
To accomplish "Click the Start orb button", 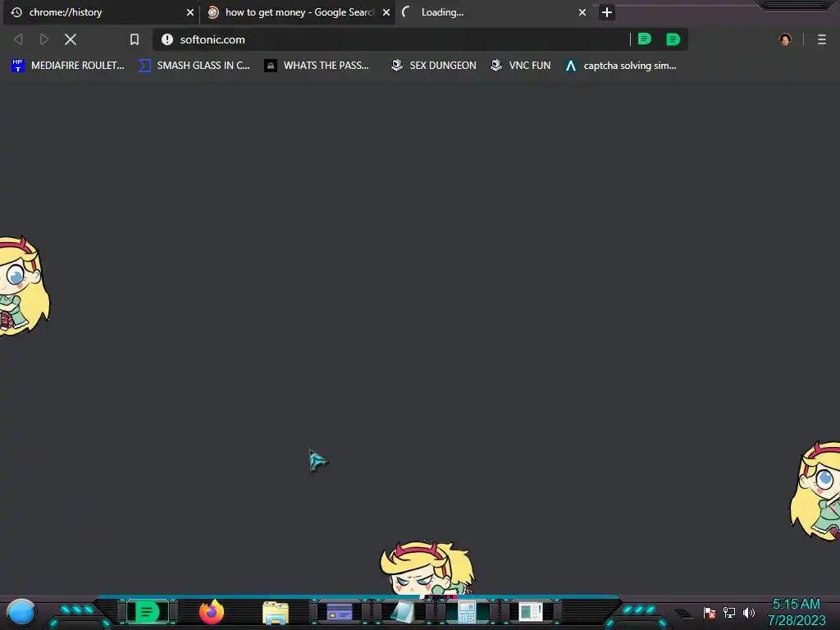I will click(x=21, y=613).
